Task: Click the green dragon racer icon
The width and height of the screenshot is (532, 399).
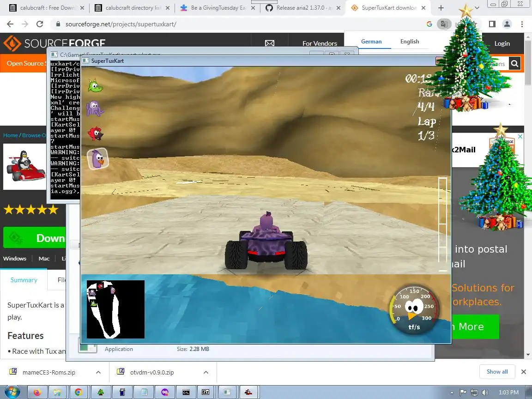Action: 95,86
